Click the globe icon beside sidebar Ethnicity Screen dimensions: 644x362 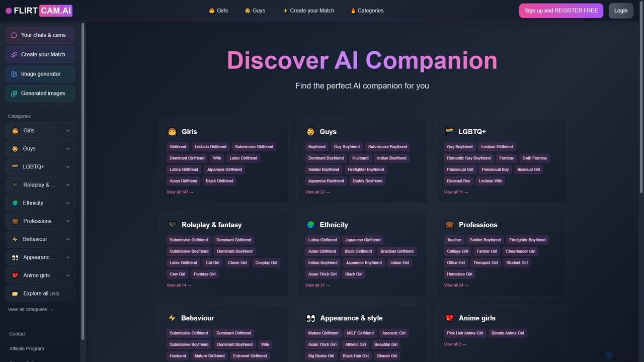15,203
